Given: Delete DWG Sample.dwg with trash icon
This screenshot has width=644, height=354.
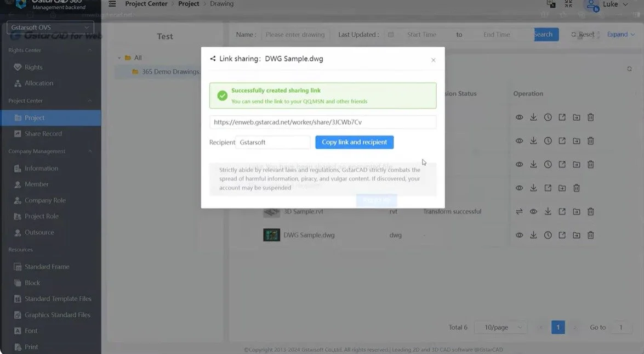Looking at the screenshot, I should coord(591,235).
